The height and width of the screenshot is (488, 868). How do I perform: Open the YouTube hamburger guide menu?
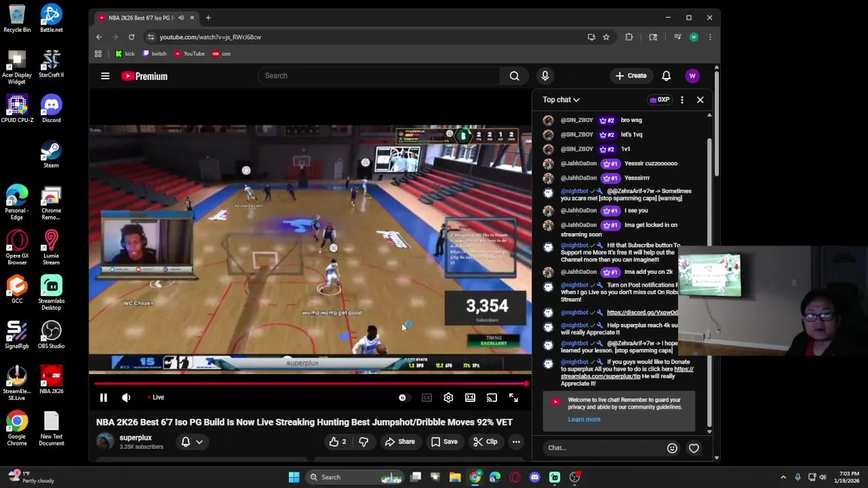click(105, 76)
